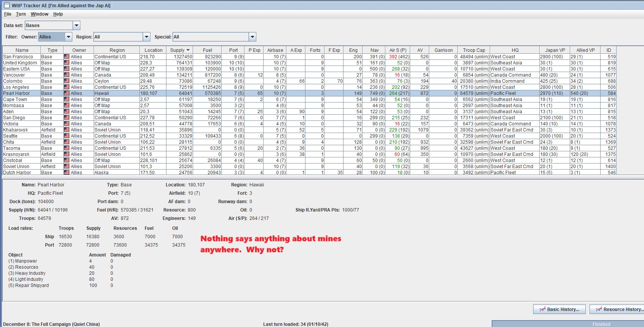The height and width of the screenshot is (327, 644).
Task: Select the Cristobal base name cell
Action: click(x=21, y=160)
